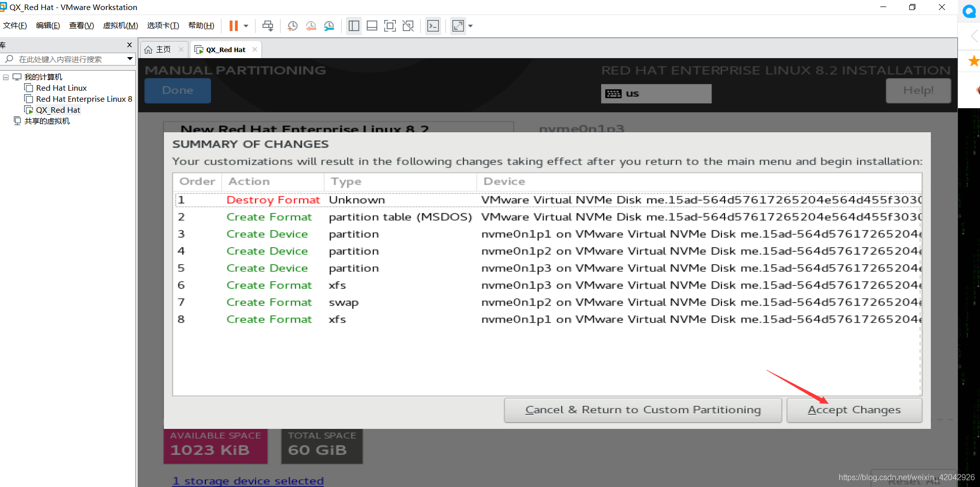Minimize the VMware Workstation window
The width and height of the screenshot is (980, 487).
tap(883, 7)
